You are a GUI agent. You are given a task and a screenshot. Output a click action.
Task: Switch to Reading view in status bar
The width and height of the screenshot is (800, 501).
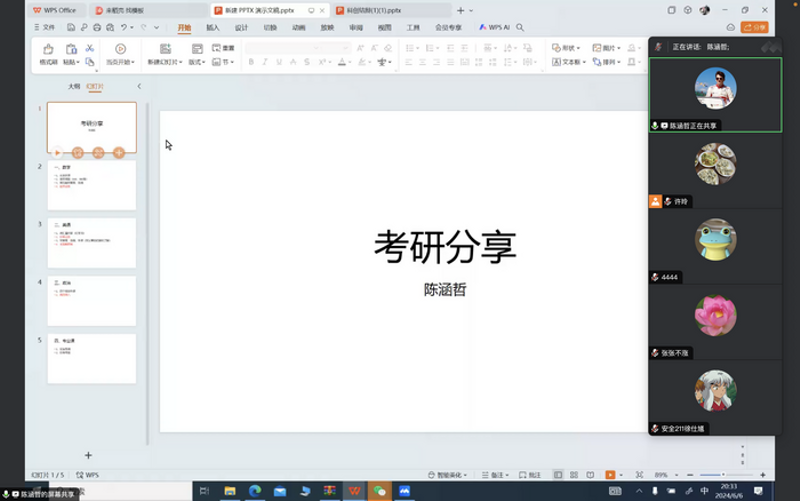point(590,475)
